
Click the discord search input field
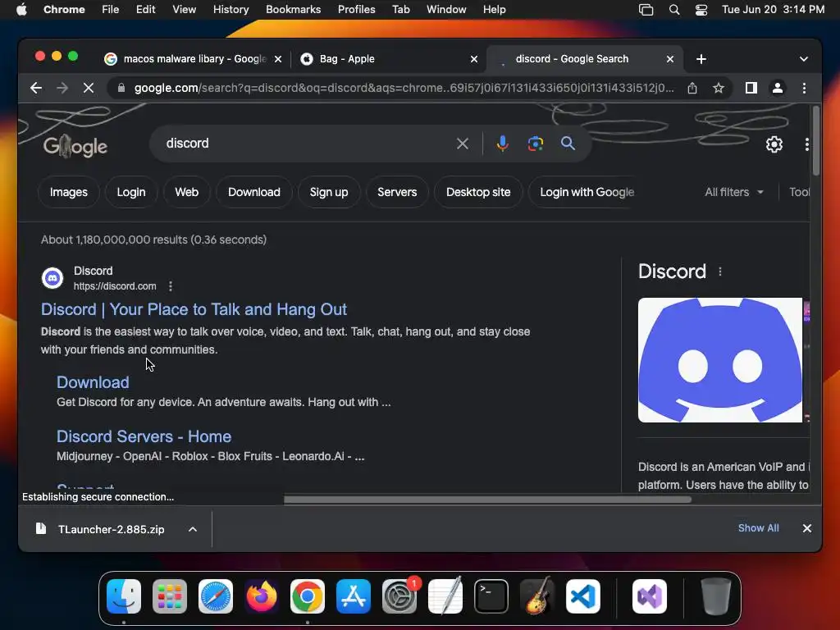[x=305, y=144]
